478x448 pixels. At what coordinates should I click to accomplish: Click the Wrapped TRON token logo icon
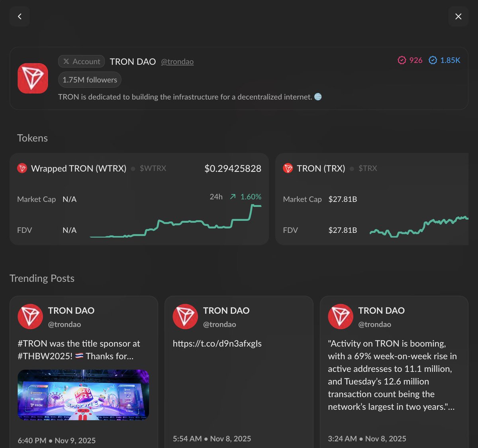(22, 168)
